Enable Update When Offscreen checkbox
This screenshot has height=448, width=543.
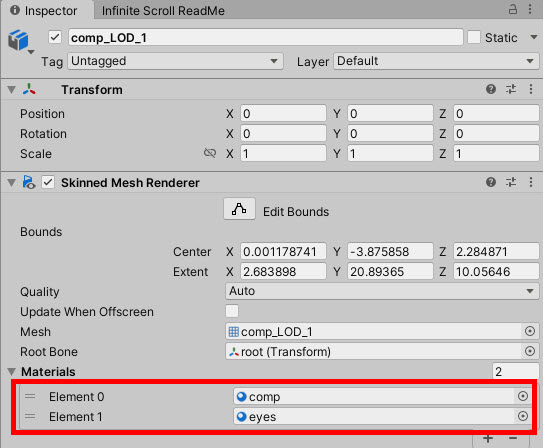click(232, 311)
